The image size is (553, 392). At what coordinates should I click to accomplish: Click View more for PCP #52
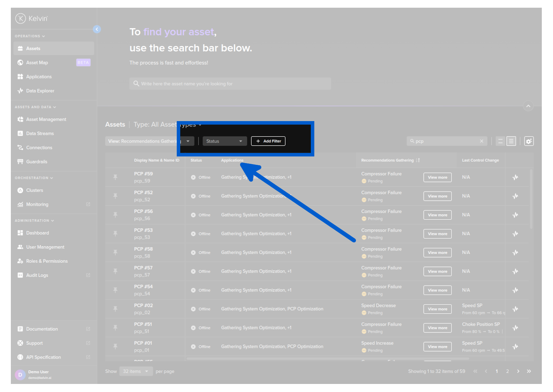coord(437,196)
